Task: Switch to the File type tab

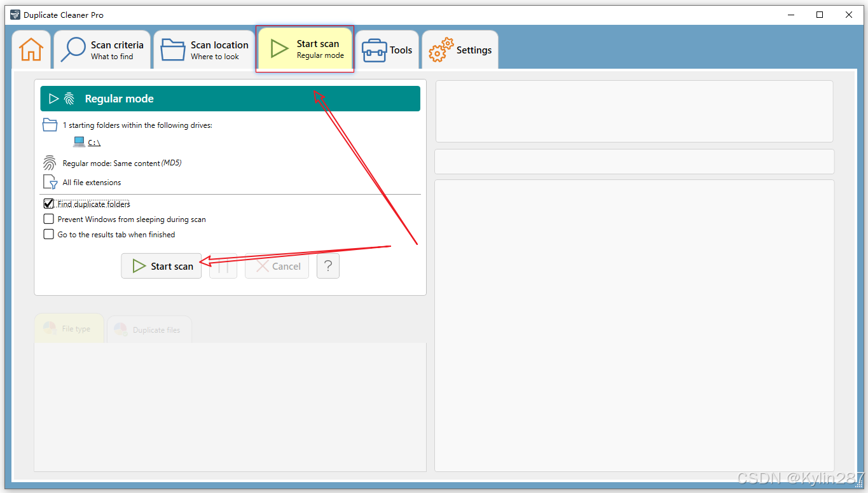Action: [69, 328]
